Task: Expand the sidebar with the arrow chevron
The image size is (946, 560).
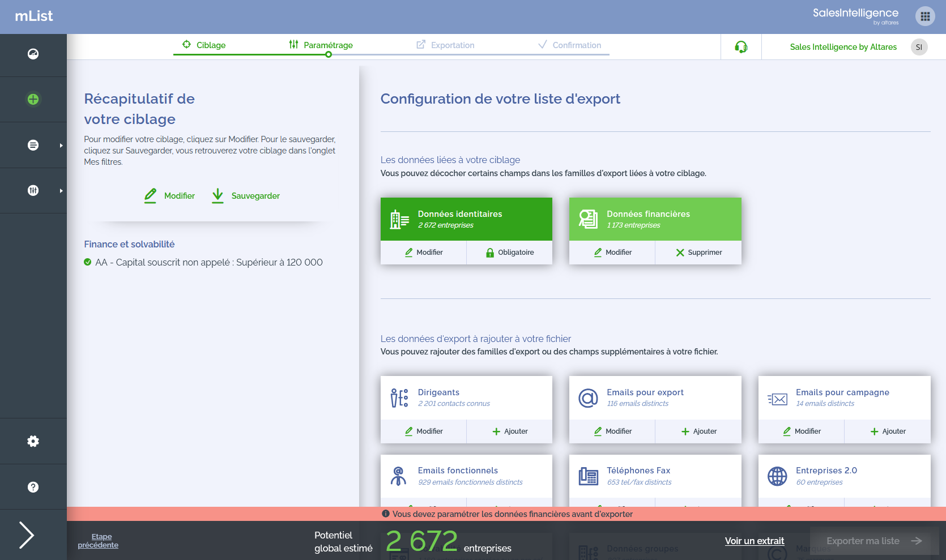Action: click(x=27, y=535)
